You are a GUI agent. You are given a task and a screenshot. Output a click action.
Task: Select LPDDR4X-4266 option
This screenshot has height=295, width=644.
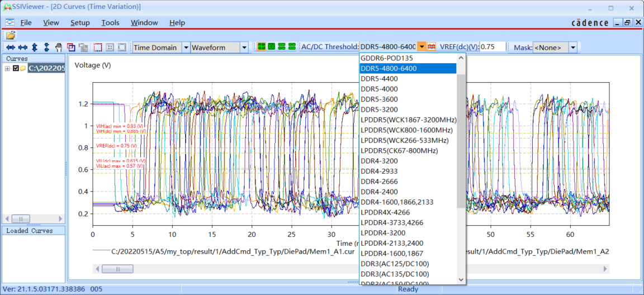click(x=408, y=212)
